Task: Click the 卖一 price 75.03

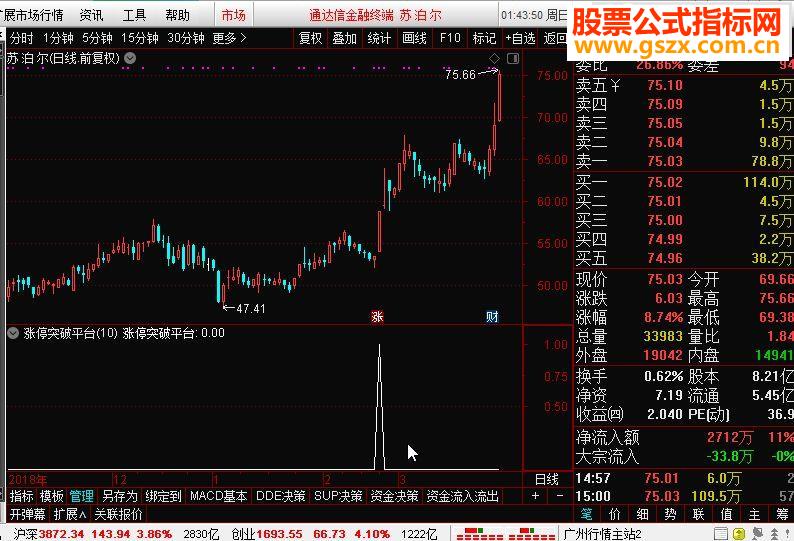Action: pos(665,161)
